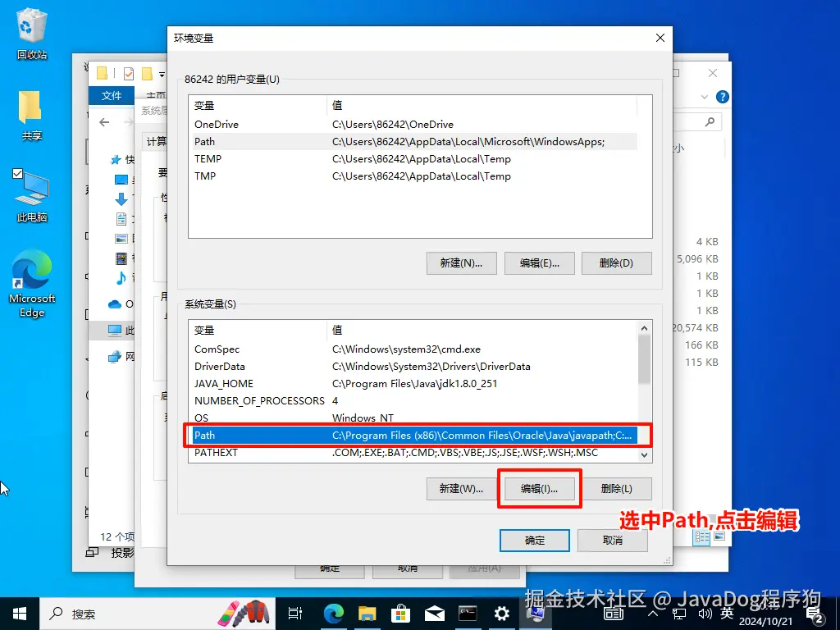
Task: Open Microsoft Store from the taskbar
Action: point(400,614)
